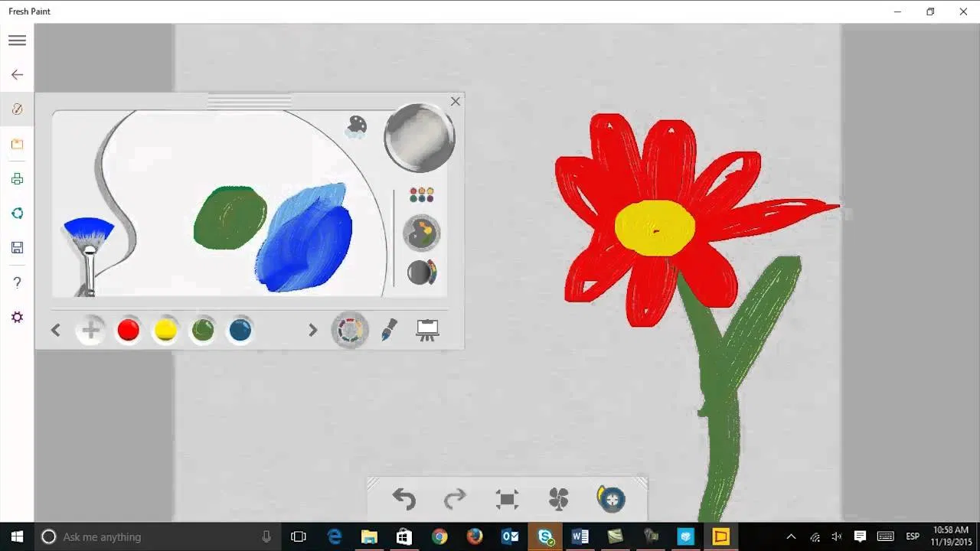Go back with the arrow icon
The height and width of the screenshot is (551, 980).
point(17,75)
